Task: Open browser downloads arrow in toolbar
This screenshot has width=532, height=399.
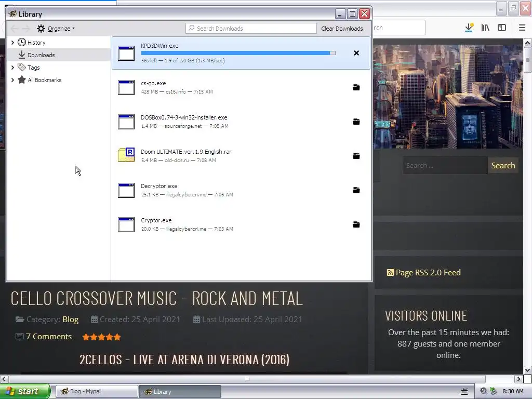Action: point(469,28)
